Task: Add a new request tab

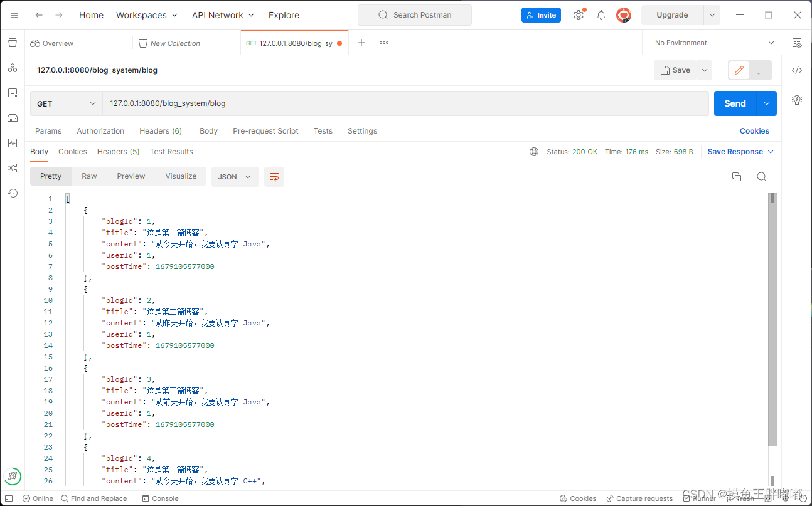Action: [361, 43]
